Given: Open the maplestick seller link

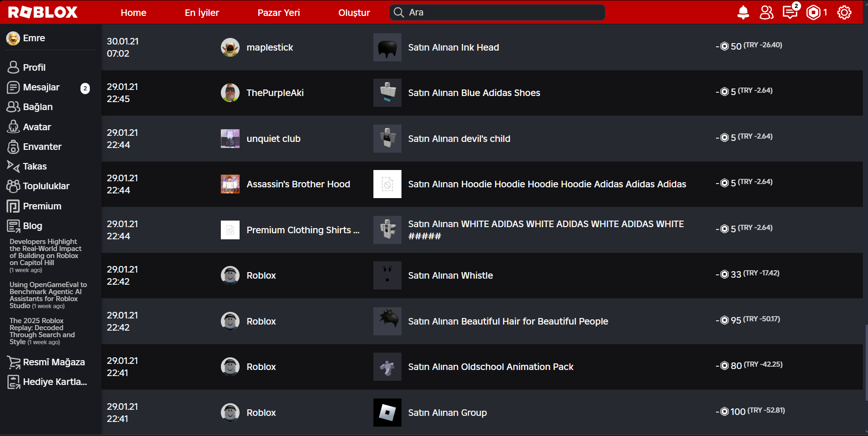Looking at the screenshot, I should point(270,47).
